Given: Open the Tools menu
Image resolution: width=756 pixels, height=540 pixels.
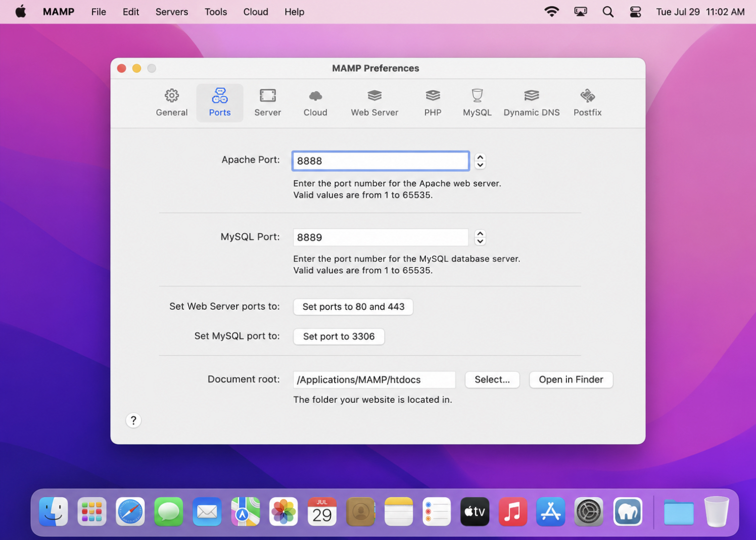Looking at the screenshot, I should [x=216, y=12].
